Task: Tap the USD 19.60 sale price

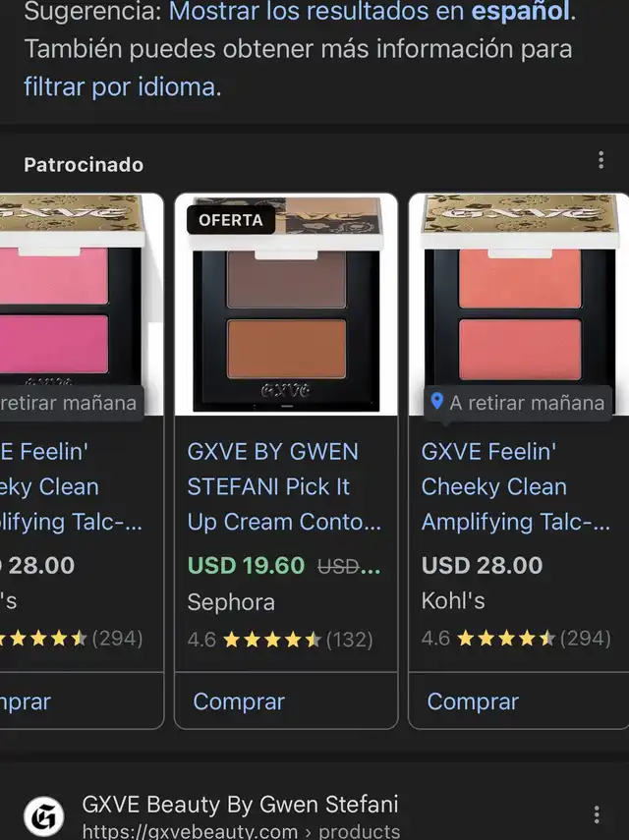Action: point(246,566)
